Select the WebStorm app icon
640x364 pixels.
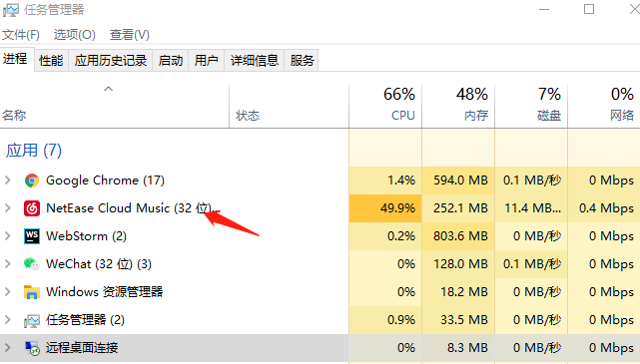click(31, 236)
